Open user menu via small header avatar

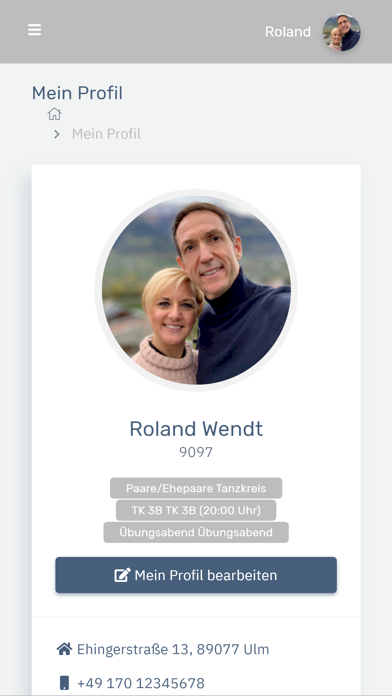(x=341, y=32)
